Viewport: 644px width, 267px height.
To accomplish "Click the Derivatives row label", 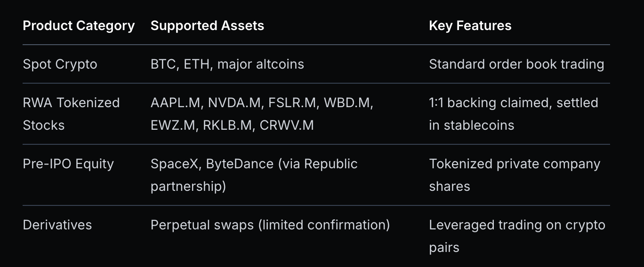I will (57, 225).
